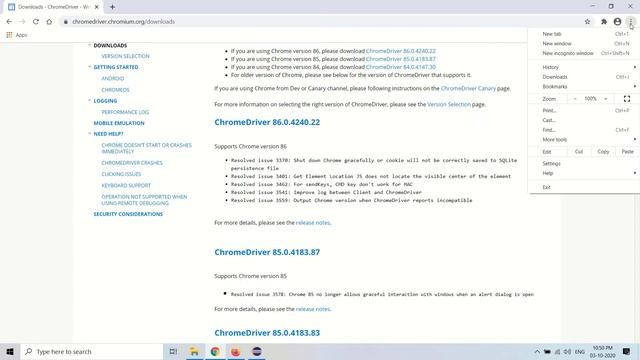640x360 pixels.
Task: Increase zoom with plus button
Action: click(x=606, y=99)
